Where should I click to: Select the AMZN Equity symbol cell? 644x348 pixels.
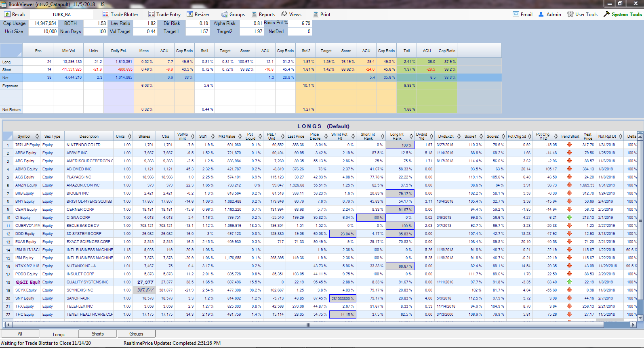(x=27, y=185)
